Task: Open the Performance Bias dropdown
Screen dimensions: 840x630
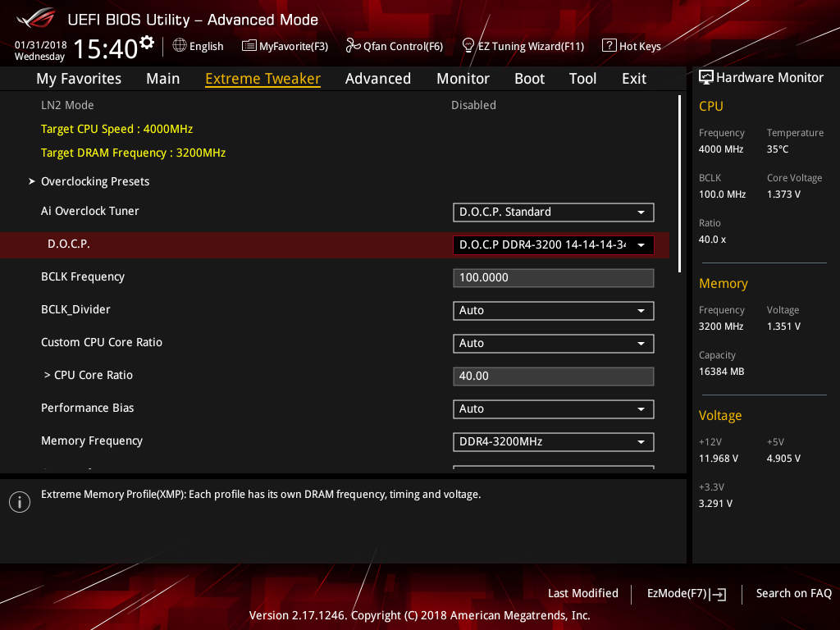Action: click(554, 409)
